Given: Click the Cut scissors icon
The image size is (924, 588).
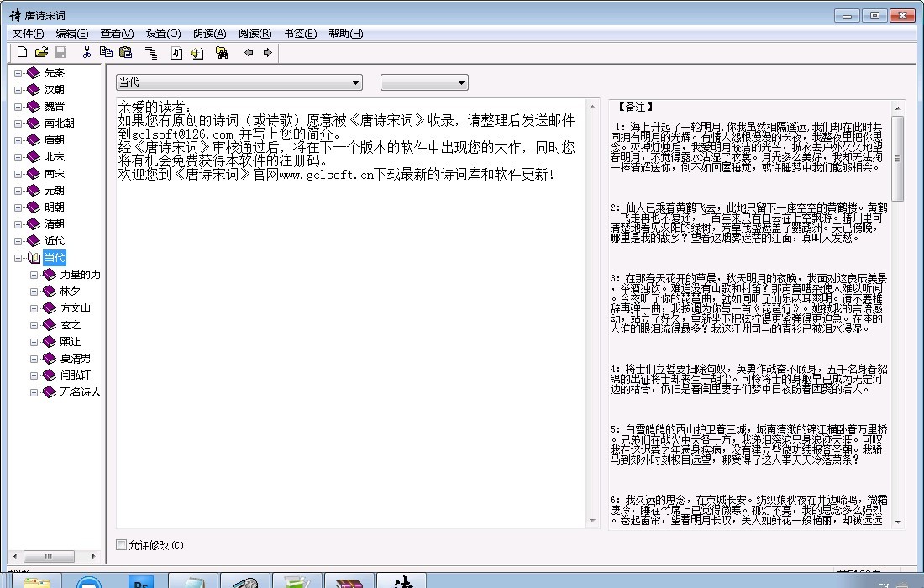Looking at the screenshot, I should (86, 53).
